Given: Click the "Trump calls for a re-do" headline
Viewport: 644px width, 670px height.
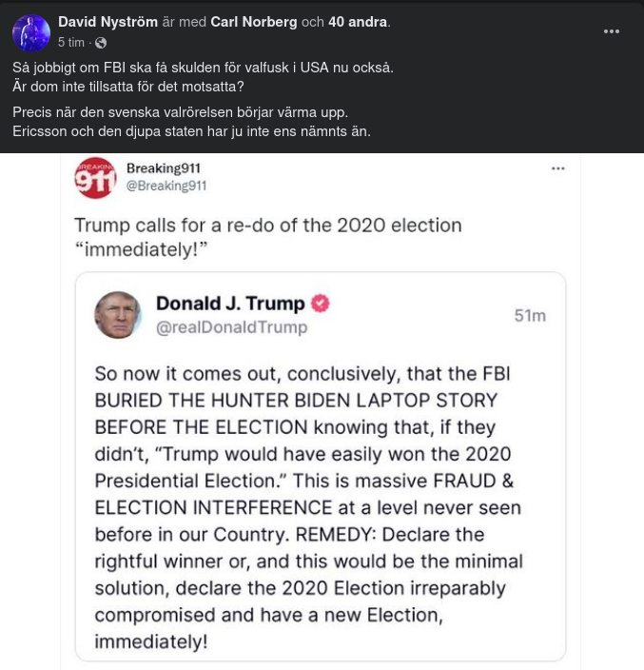Looking at the screenshot, I should pos(267,237).
